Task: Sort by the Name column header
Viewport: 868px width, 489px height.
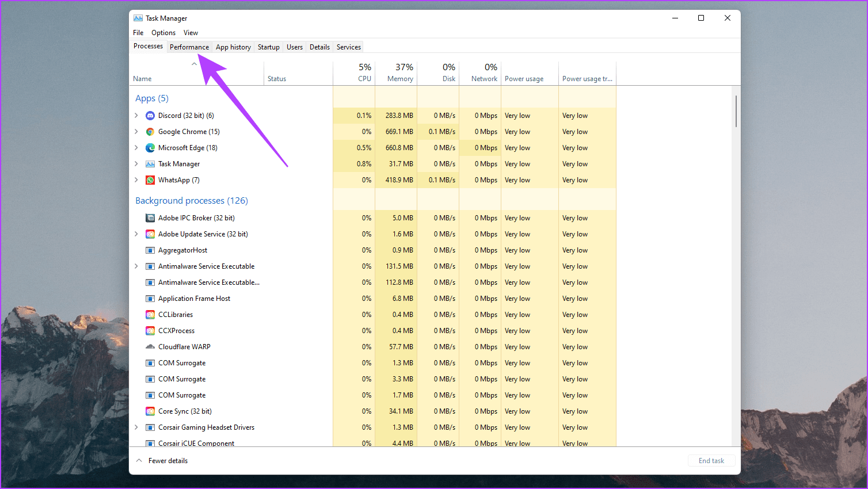Action: click(x=196, y=74)
